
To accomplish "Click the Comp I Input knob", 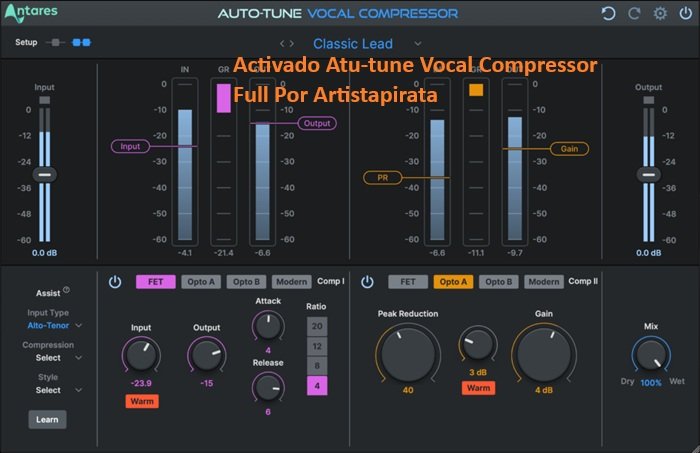I will point(141,355).
